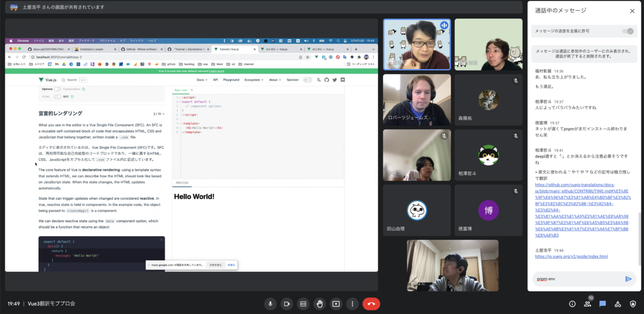Click the SFC help question icon

pos(72,96)
